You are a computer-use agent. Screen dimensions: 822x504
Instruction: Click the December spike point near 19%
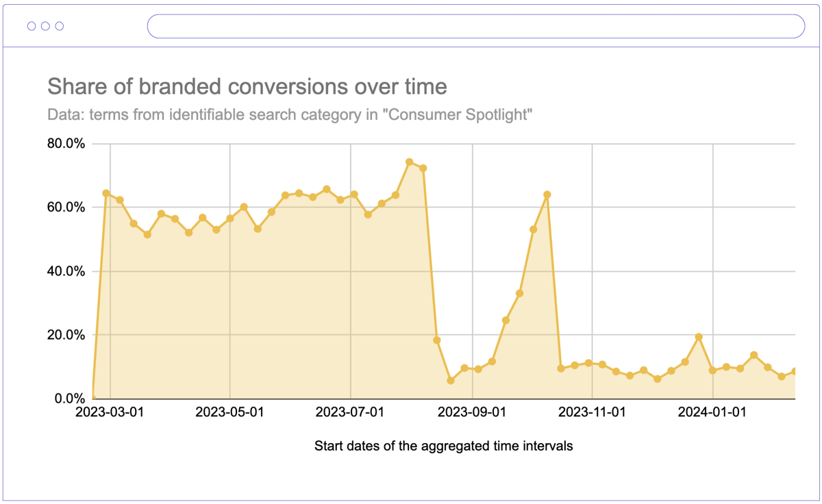click(x=699, y=337)
